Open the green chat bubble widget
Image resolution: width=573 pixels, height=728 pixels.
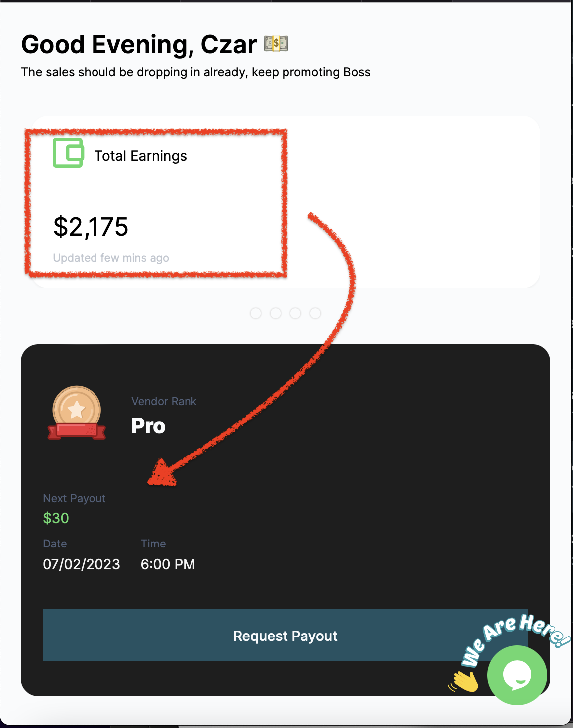(517, 675)
